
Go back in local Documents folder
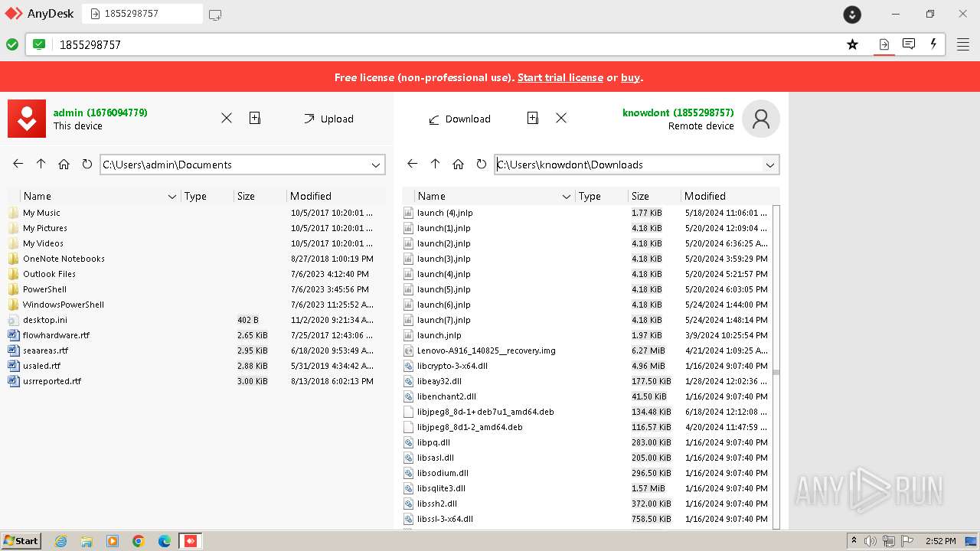[18, 164]
